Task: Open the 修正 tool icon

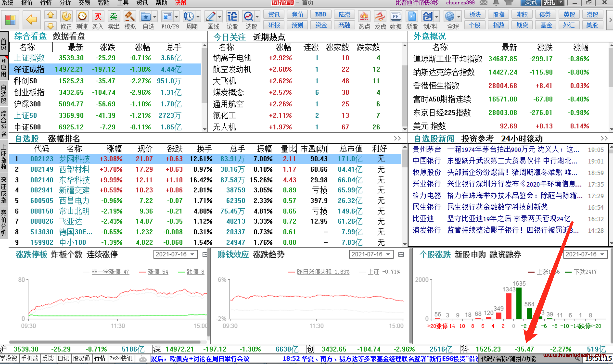Action: pyautogui.click(x=66, y=17)
